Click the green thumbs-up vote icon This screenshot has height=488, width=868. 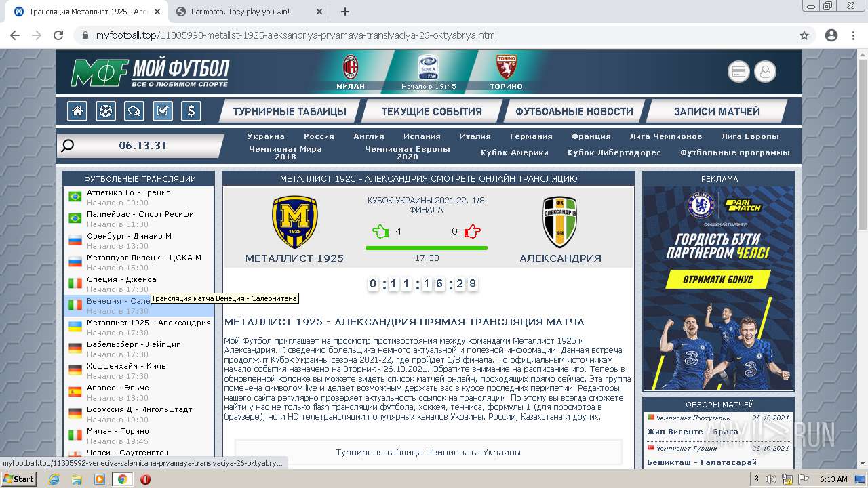[380, 231]
